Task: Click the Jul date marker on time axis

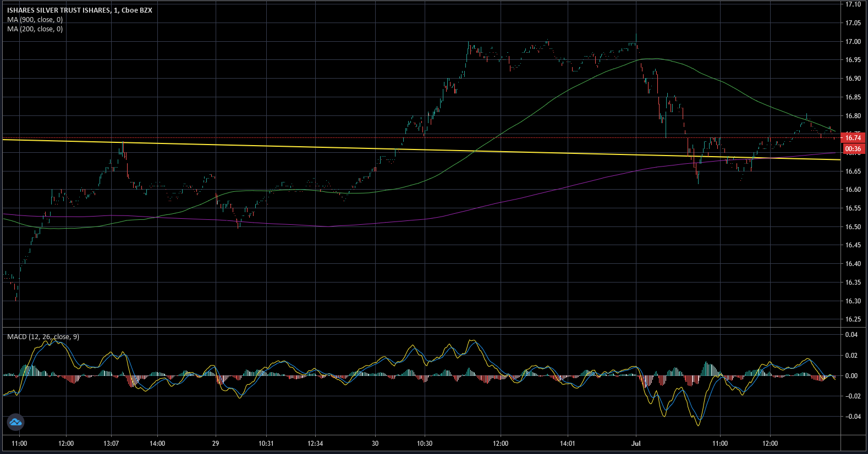Action: pyautogui.click(x=636, y=444)
